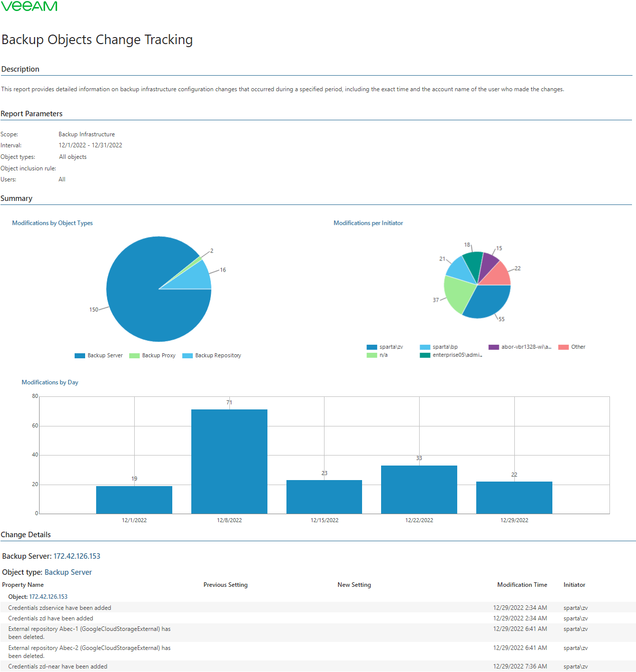Click the Previous Setting column header
Viewport: 636px width, 672px height.
point(225,585)
